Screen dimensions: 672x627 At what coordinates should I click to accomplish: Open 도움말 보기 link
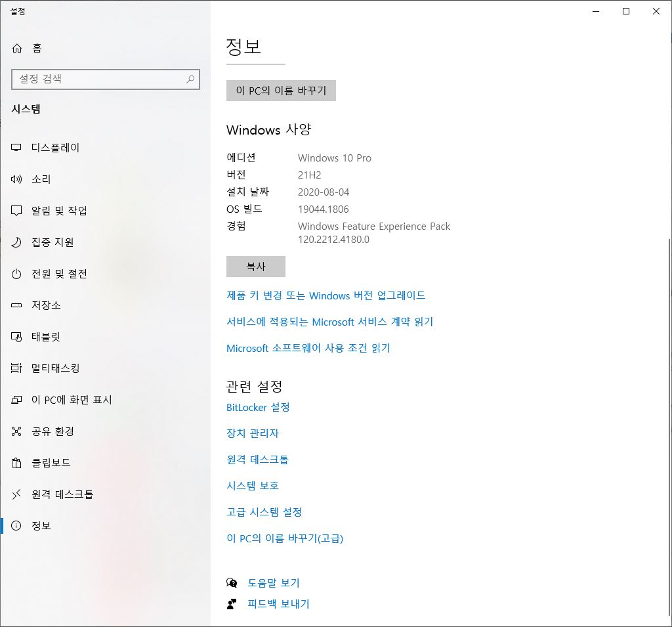[x=274, y=583]
